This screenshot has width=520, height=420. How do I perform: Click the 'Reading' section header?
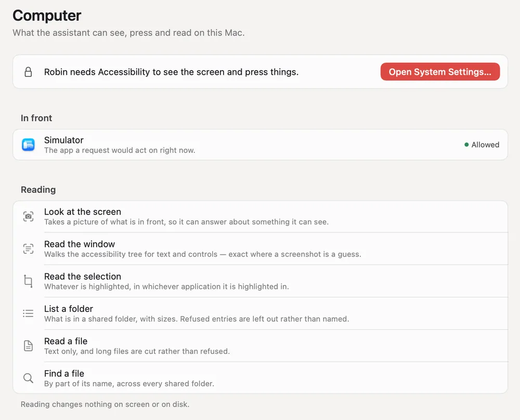[x=38, y=190]
